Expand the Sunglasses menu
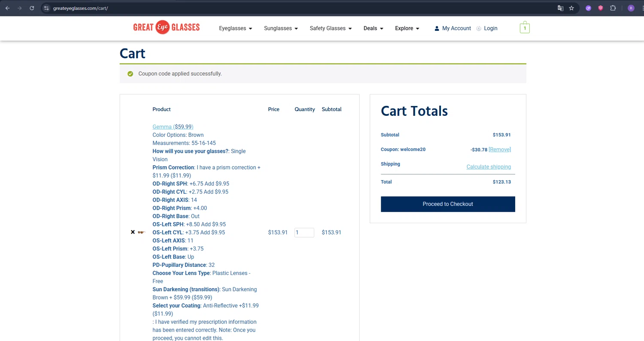 click(281, 28)
